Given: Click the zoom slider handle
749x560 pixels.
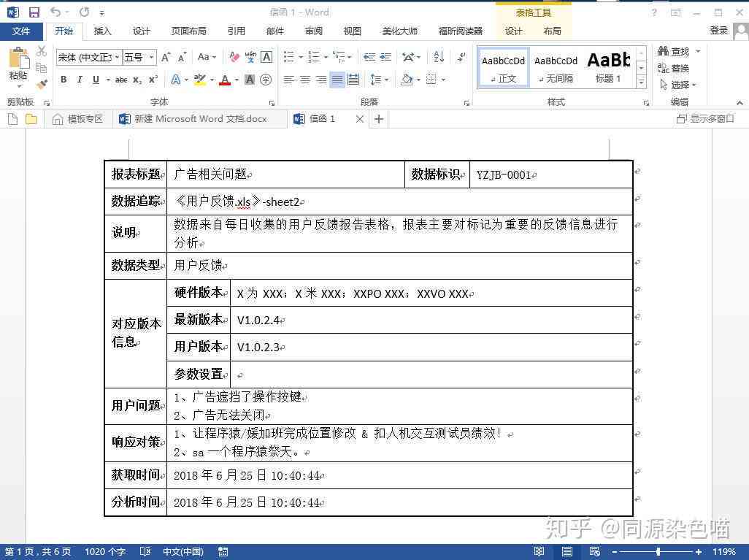Looking at the screenshot, I should (658, 552).
